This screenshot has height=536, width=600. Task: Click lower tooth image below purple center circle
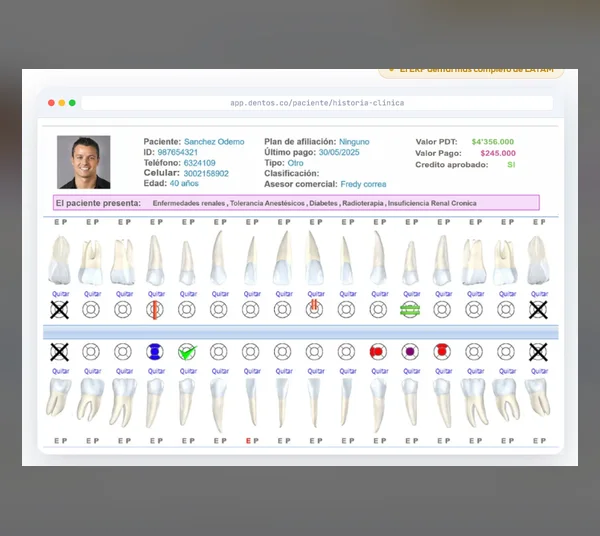pos(410,402)
